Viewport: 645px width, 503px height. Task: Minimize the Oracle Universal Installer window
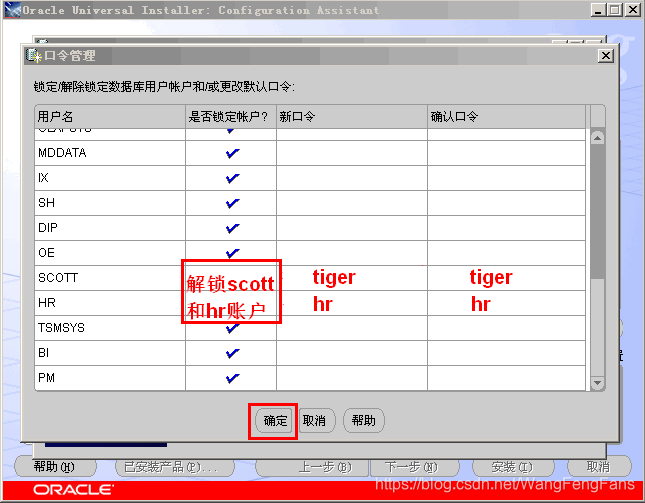pos(598,10)
